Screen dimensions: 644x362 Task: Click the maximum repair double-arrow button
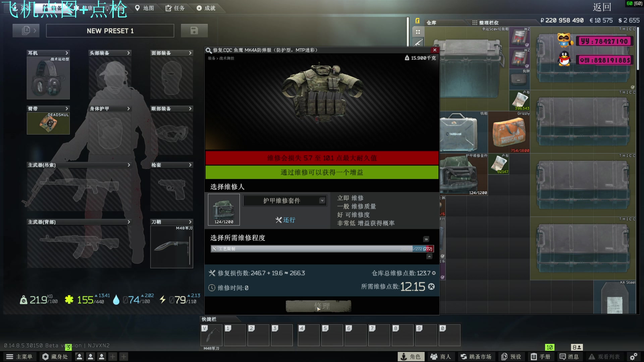click(426, 239)
